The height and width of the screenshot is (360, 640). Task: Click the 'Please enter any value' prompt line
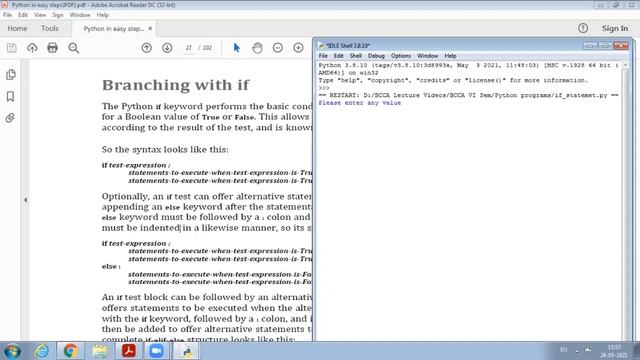360,103
